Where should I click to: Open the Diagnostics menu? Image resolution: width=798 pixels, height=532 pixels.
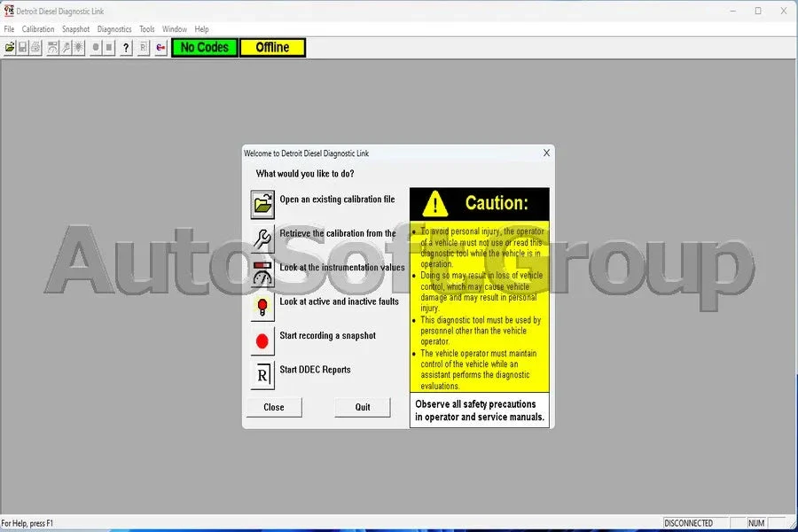click(x=114, y=29)
